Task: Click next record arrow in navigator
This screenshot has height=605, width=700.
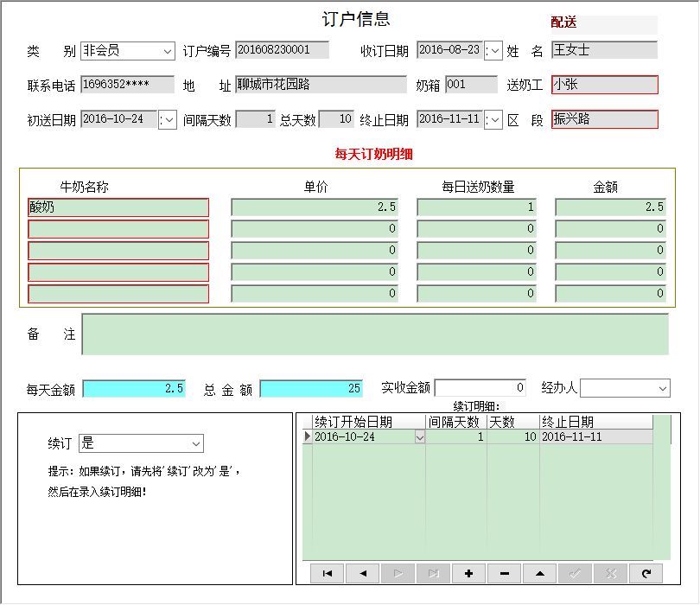Action: (x=398, y=573)
